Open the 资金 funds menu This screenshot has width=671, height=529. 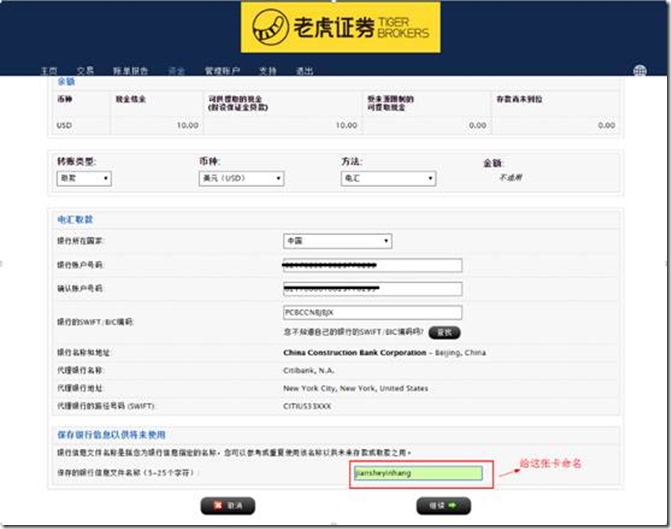[177, 71]
